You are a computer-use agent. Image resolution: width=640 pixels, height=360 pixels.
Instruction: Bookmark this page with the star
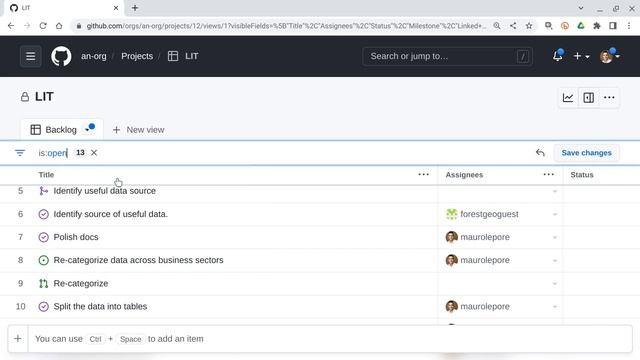[529, 26]
